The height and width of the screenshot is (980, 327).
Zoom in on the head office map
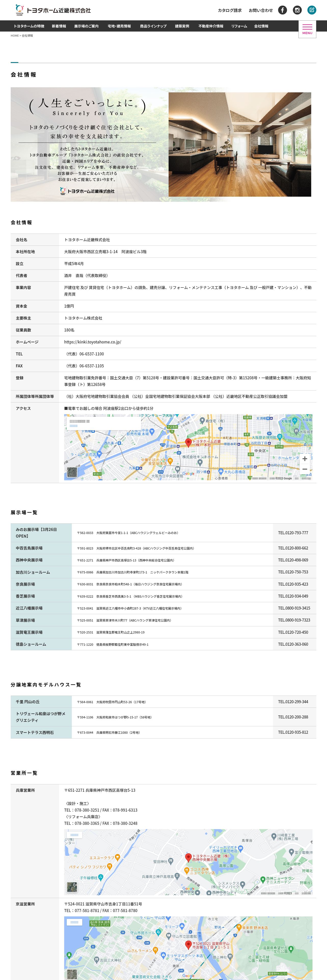pos(305,459)
